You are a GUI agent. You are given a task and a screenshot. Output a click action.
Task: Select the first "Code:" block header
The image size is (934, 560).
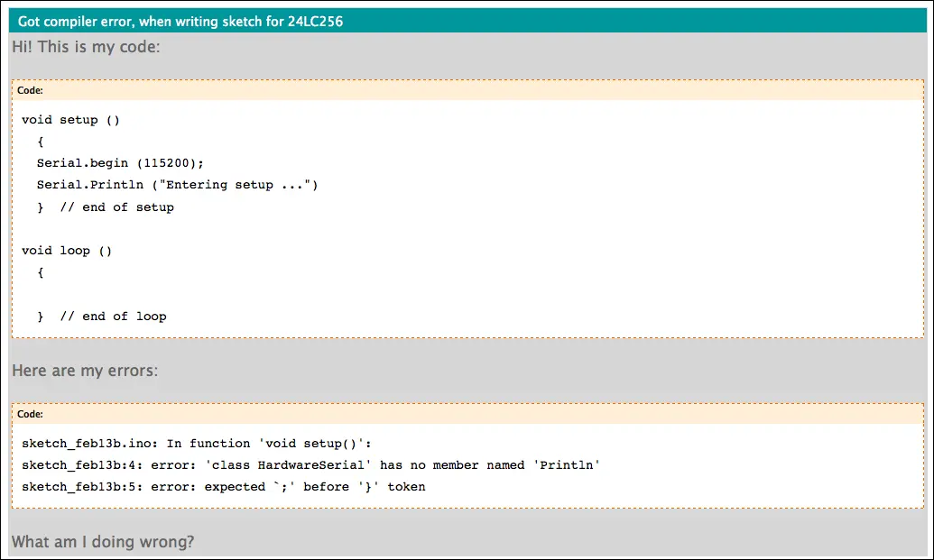pos(30,90)
